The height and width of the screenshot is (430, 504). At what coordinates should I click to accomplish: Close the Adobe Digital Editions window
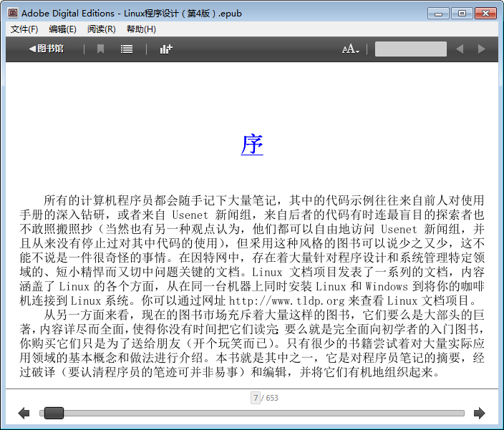click(x=485, y=14)
